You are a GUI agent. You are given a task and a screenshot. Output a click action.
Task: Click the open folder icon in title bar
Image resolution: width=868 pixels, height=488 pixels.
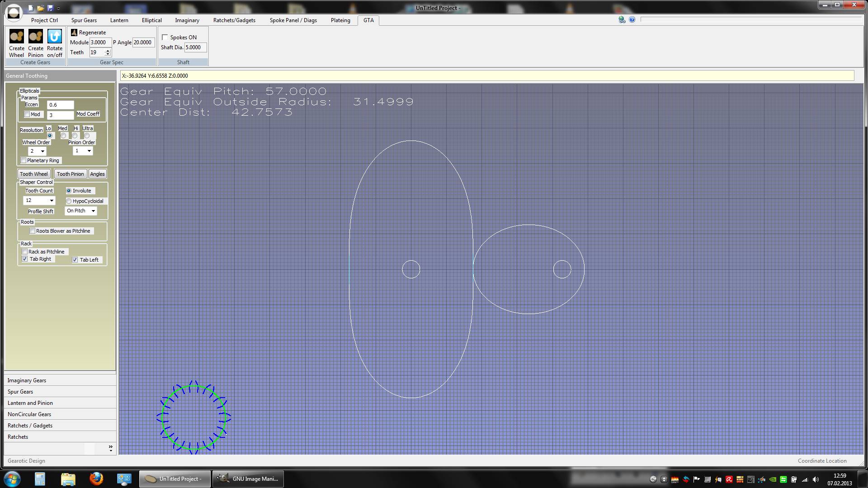coord(41,8)
